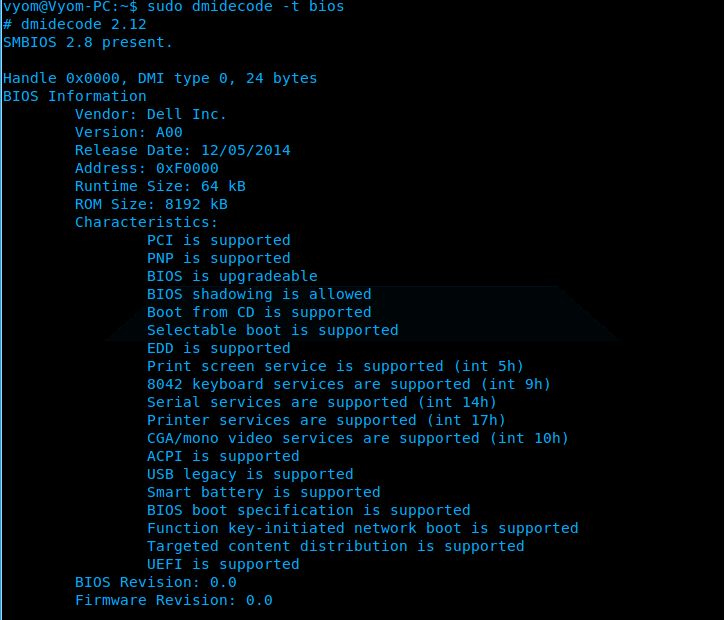
Task: Click the Version: A00 line
Action: click(129, 133)
